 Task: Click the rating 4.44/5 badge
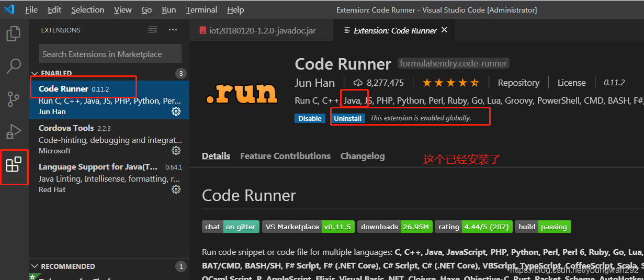(x=473, y=227)
